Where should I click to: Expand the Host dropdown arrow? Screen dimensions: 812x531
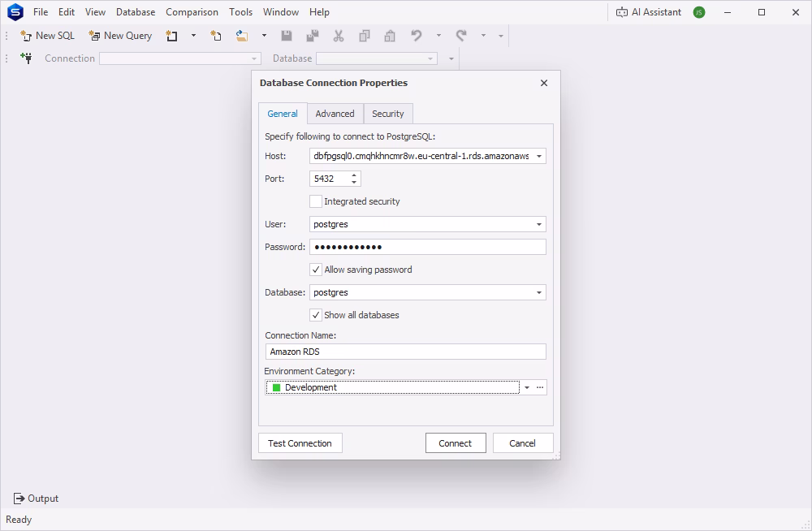[x=538, y=156]
